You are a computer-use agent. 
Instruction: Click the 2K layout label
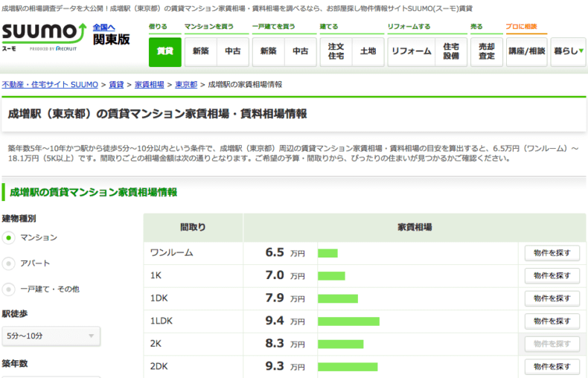(156, 344)
